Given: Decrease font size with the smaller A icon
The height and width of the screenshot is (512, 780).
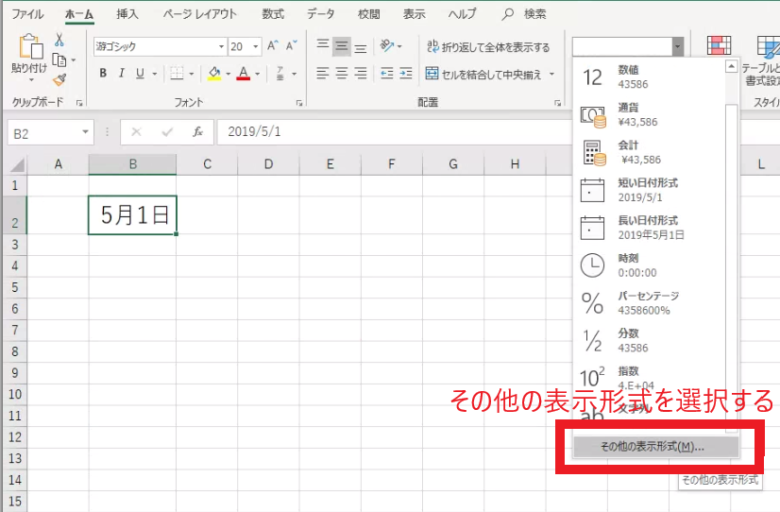Looking at the screenshot, I should [x=292, y=46].
